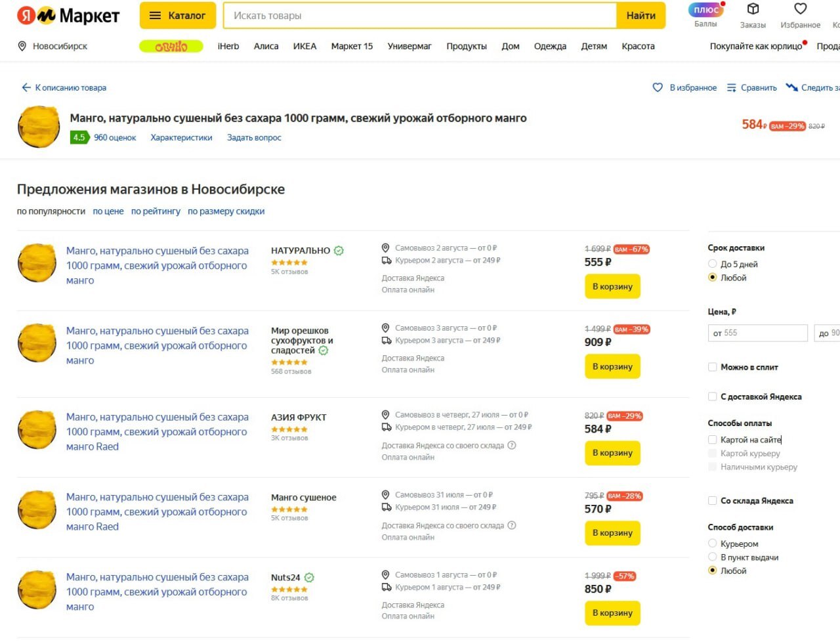Click the Yandex Market logo
Screen dimensions: 840x644
point(68,15)
